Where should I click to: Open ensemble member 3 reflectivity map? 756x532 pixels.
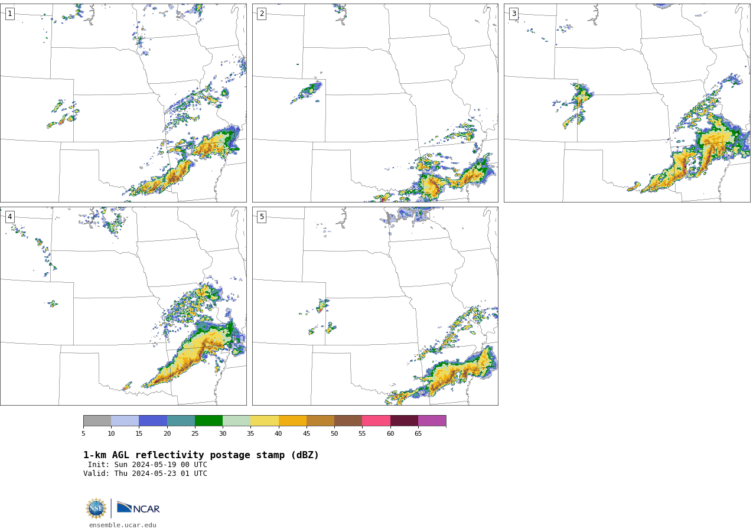(x=627, y=103)
